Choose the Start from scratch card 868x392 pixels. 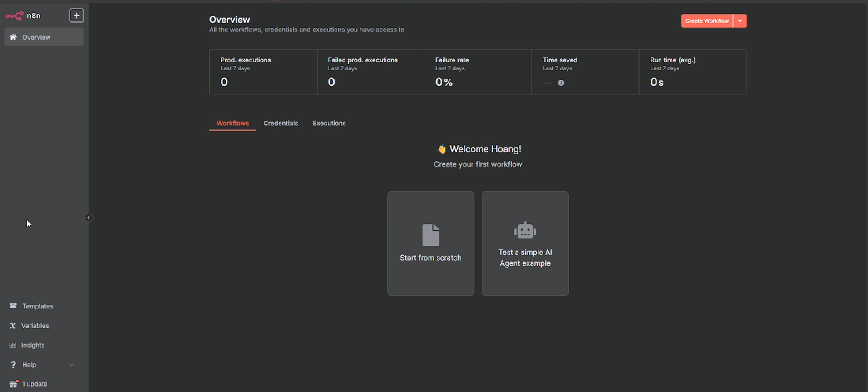pos(430,243)
